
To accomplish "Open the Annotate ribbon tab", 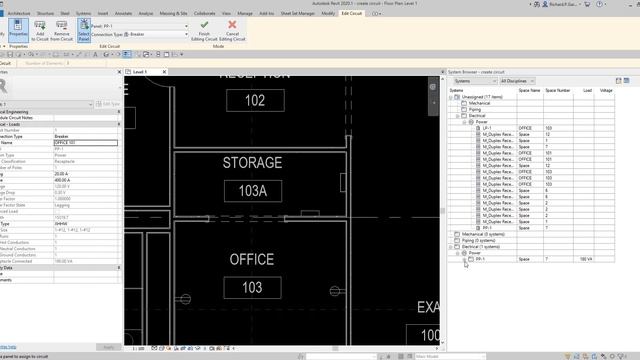I will click(x=123, y=13).
